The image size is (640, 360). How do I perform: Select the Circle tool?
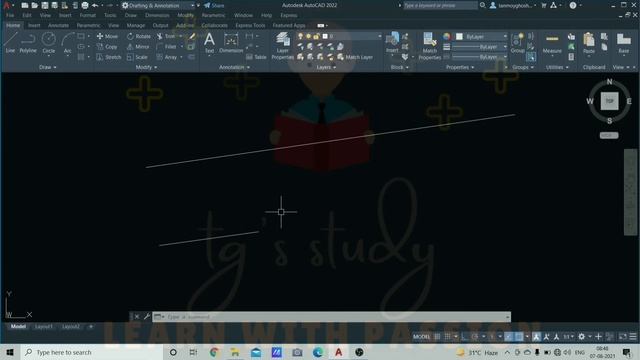point(49,43)
